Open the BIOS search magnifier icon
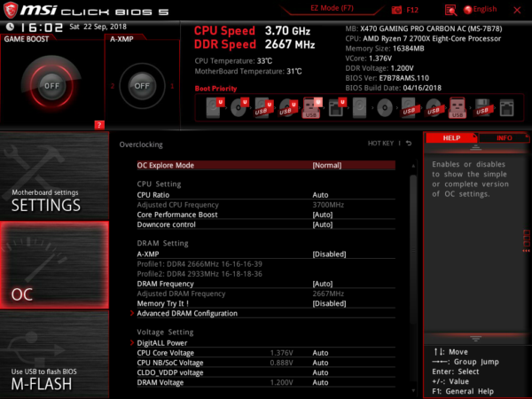The width and height of the screenshot is (532, 399). (x=450, y=10)
